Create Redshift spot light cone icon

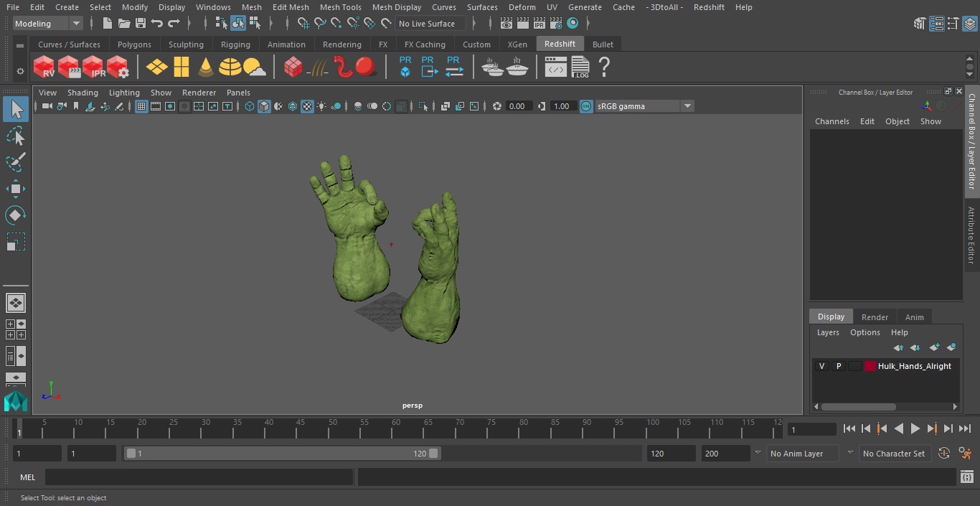point(206,67)
